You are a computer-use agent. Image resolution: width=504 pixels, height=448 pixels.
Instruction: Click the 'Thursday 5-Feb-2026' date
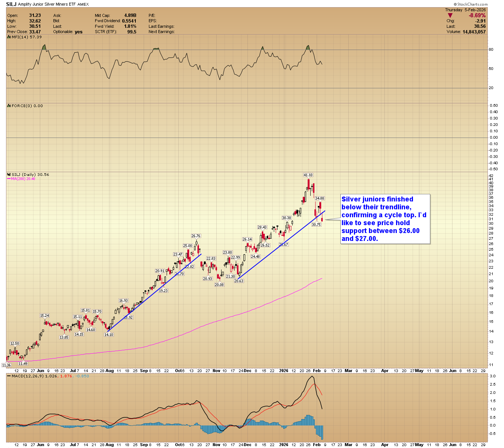pyautogui.click(x=465, y=10)
